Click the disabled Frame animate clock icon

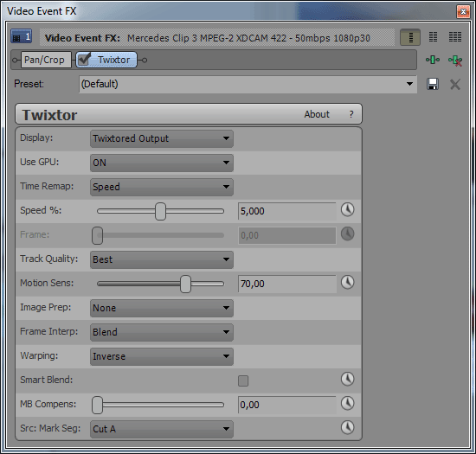pyautogui.click(x=347, y=233)
